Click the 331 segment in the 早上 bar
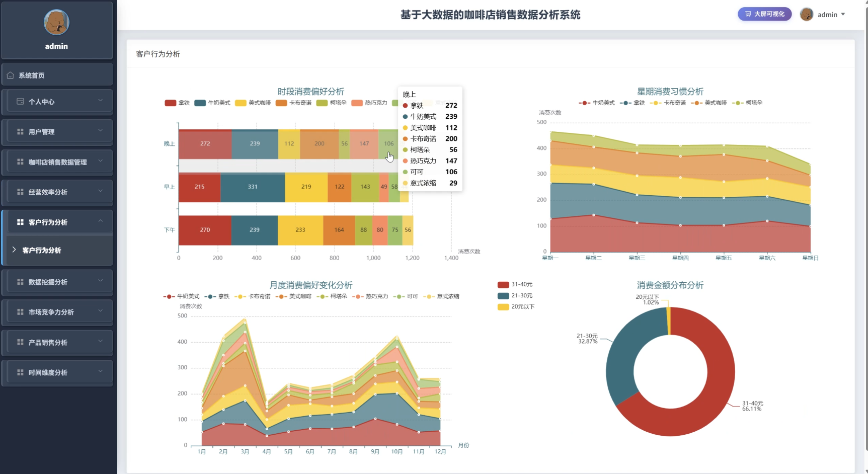The image size is (868, 474). point(253,187)
